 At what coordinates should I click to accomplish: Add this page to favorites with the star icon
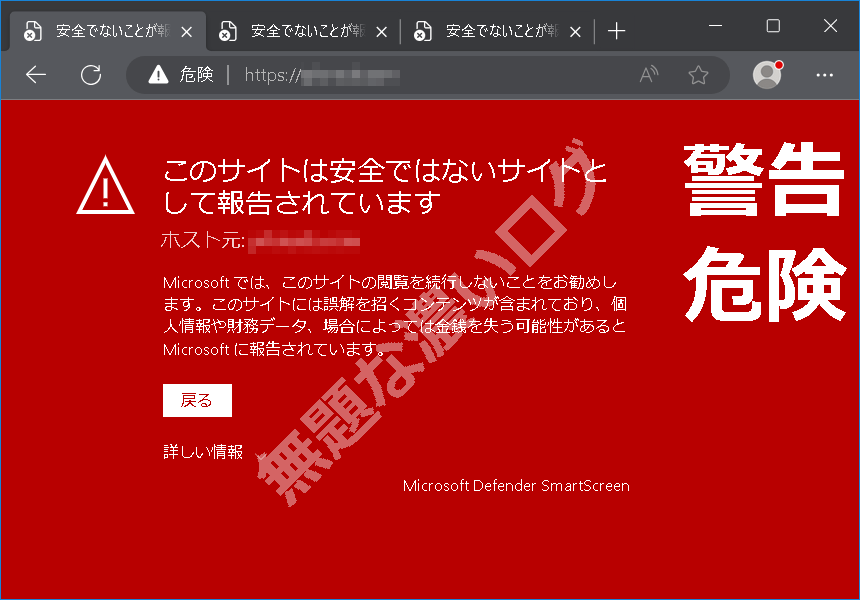pos(698,75)
